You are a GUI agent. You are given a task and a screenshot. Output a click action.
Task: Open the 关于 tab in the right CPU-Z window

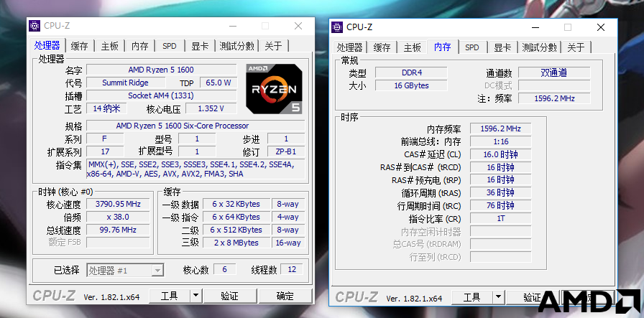(x=576, y=47)
